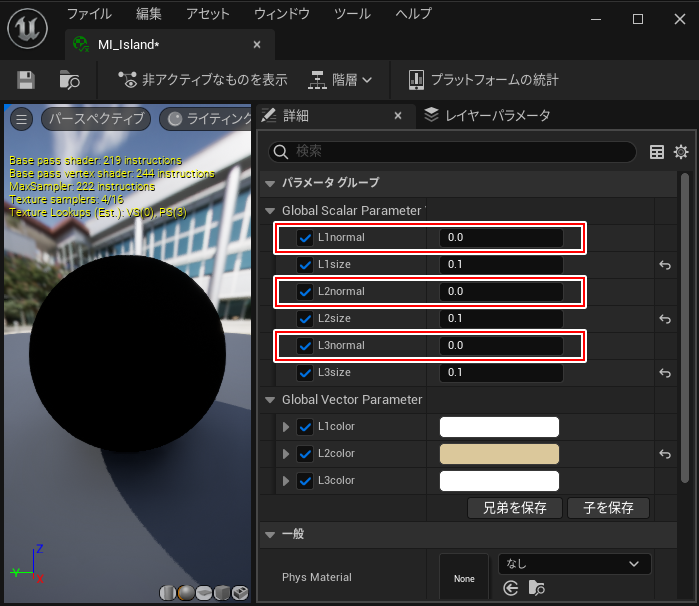The width and height of the screenshot is (699, 606).
Task: Click the 子を保存 button
Action: (608, 508)
